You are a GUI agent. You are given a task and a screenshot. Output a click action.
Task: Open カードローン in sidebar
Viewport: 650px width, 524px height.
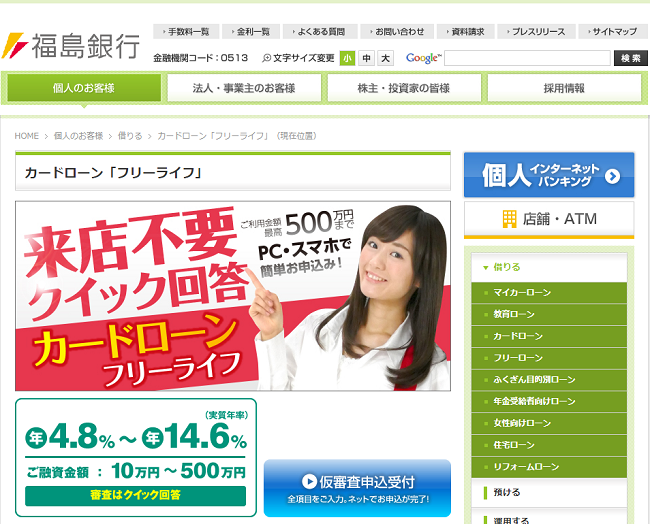(x=549, y=336)
